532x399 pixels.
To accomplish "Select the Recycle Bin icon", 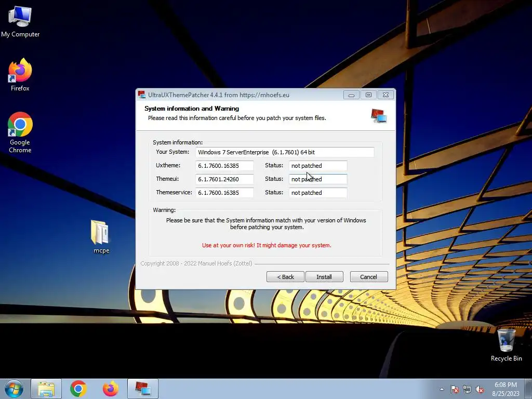I will (x=506, y=345).
